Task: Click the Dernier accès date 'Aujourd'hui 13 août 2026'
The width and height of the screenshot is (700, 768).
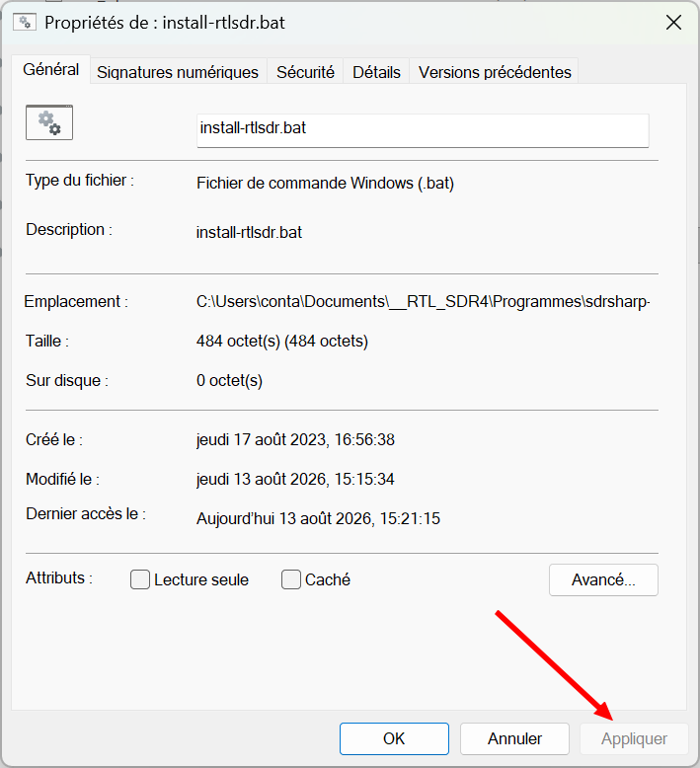Action: 284,518
